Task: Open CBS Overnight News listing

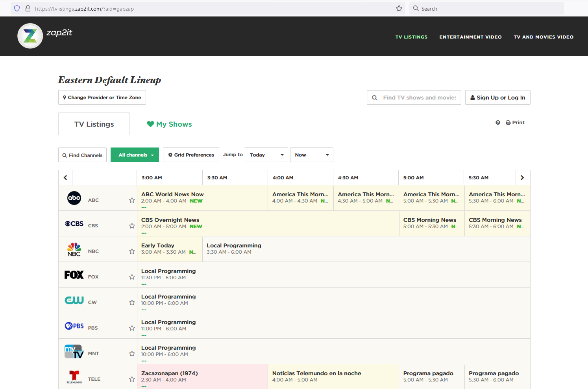Action: 268,223
